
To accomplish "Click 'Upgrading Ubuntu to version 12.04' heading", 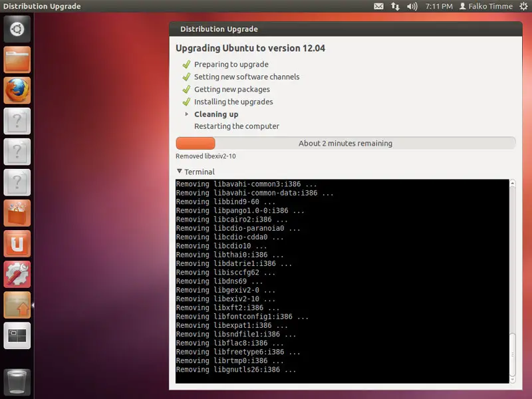I will point(251,48).
